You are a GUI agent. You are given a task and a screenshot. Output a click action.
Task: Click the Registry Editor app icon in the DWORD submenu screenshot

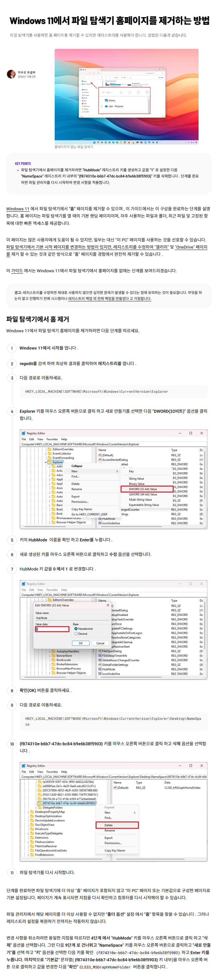[24, 433]
